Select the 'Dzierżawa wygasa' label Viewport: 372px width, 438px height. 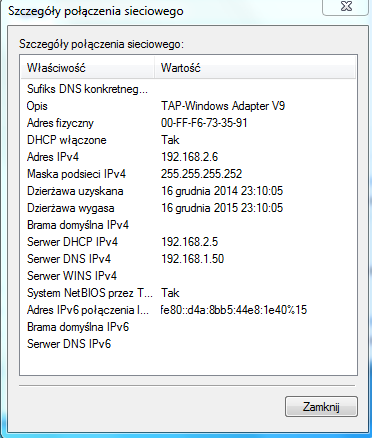coord(71,208)
